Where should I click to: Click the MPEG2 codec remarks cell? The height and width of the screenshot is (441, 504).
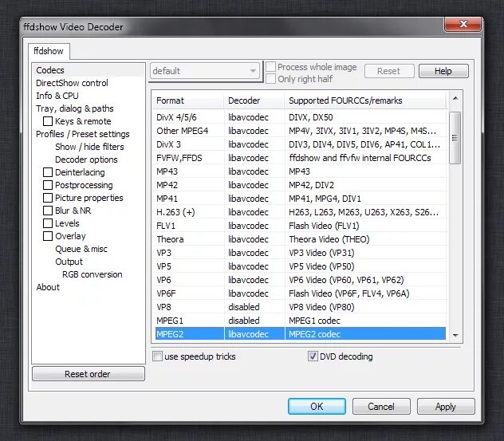(x=365, y=334)
